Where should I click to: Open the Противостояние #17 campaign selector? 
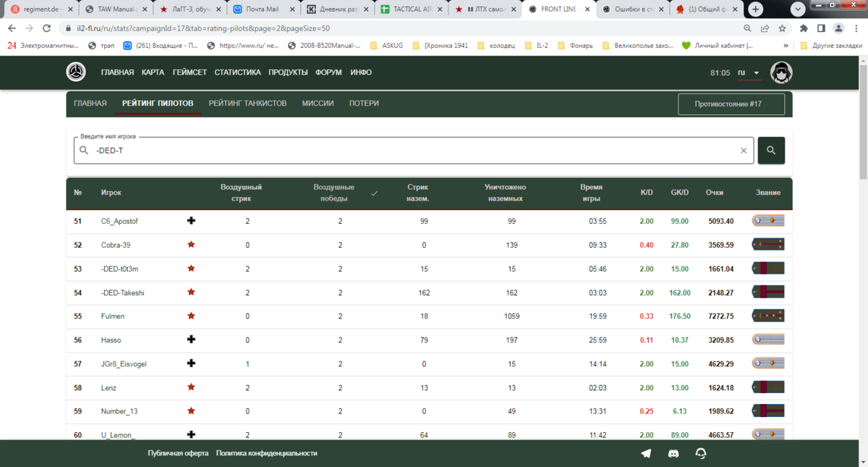click(x=731, y=104)
